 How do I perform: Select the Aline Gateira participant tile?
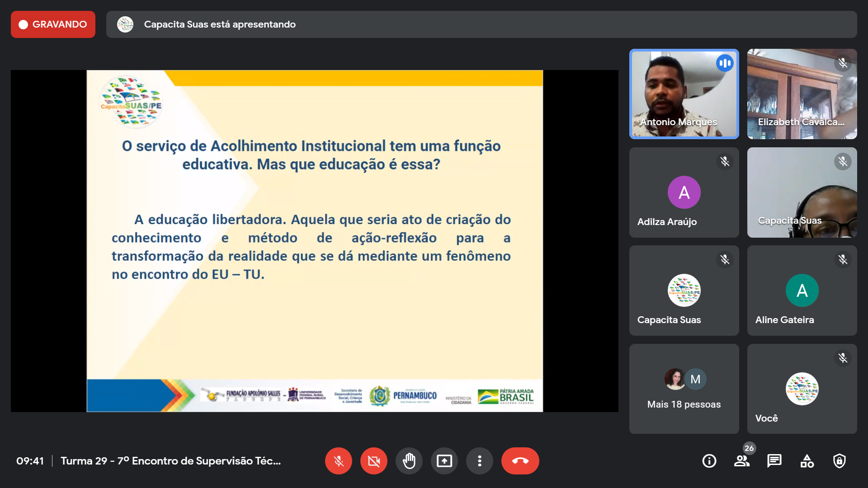(802, 291)
